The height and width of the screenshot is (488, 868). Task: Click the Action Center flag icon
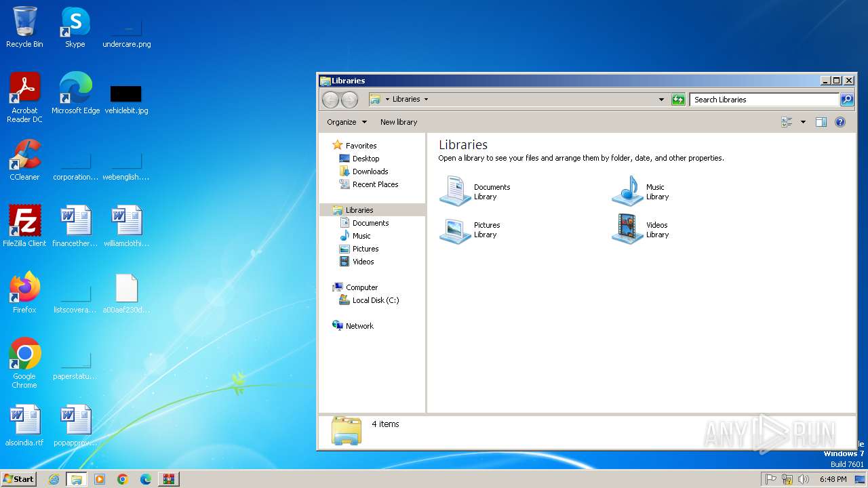(x=771, y=479)
